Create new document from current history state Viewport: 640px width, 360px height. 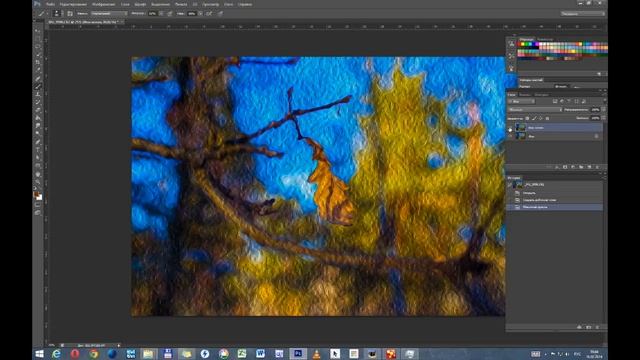point(579,327)
